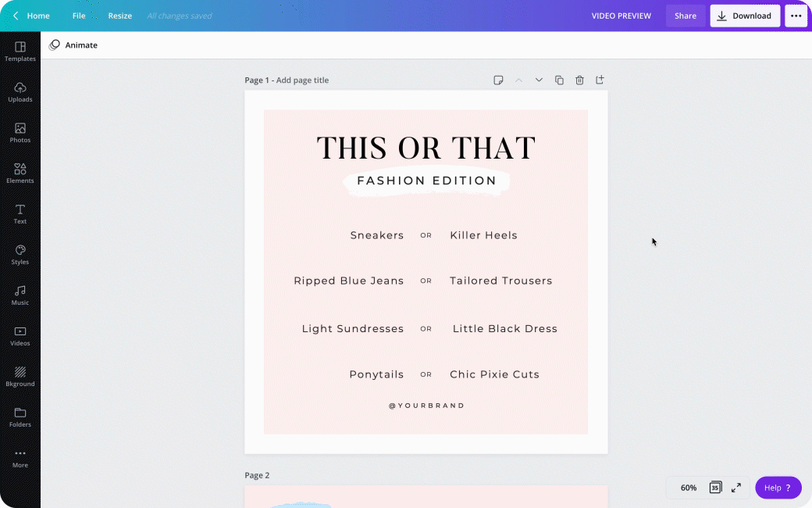Open the Elements panel
Image resolution: width=812 pixels, height=508 pixels.
[x=20, y=174]
